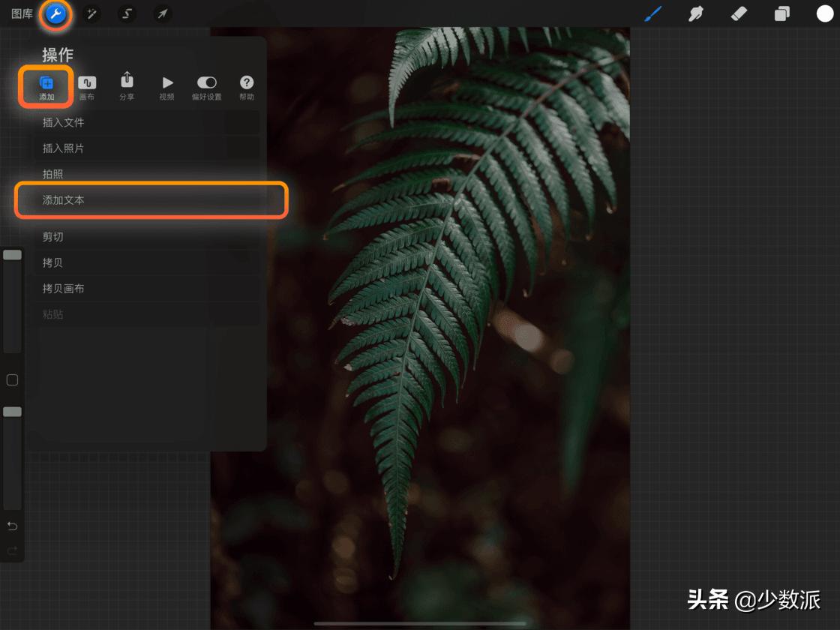The width and height of the screenshot is (840, 630).
Task: Open the 分享 share tab
Action: pos(127,87)
